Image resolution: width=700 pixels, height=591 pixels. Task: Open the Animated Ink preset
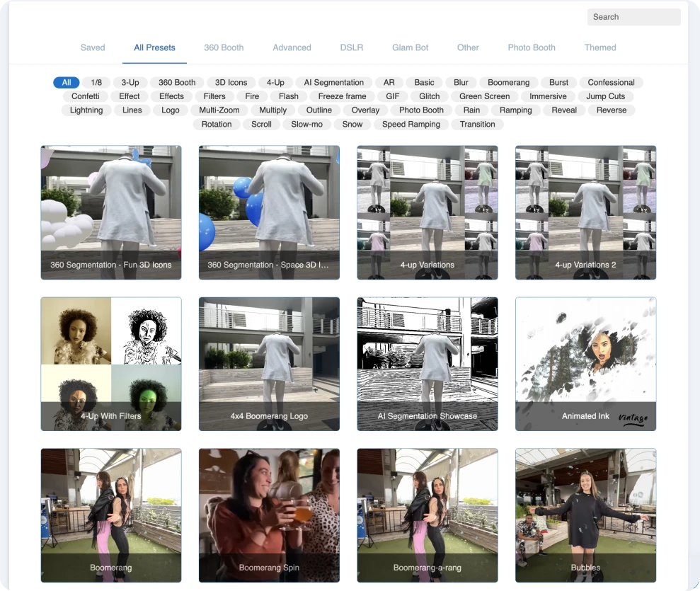point(585,364)
